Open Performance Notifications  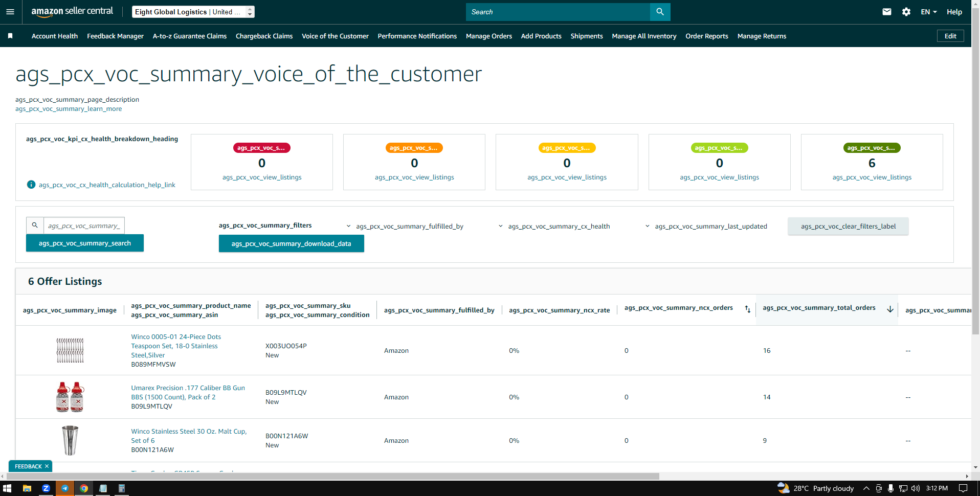(417, 36)
